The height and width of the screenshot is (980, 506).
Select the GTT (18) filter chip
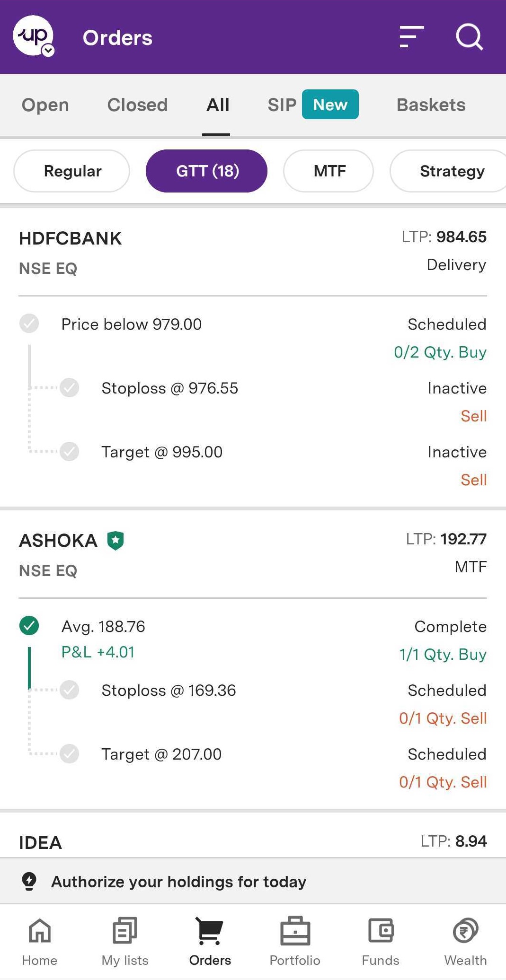[x=206, y=171]
